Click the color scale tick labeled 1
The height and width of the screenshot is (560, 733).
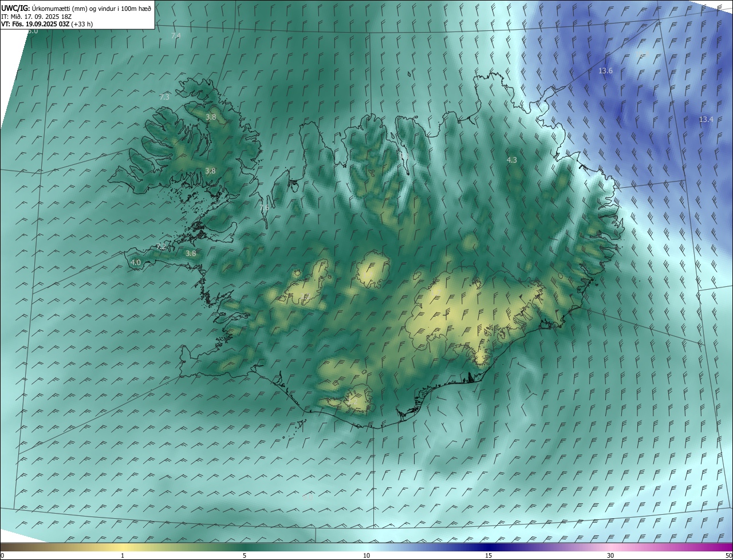click(123, 556)
